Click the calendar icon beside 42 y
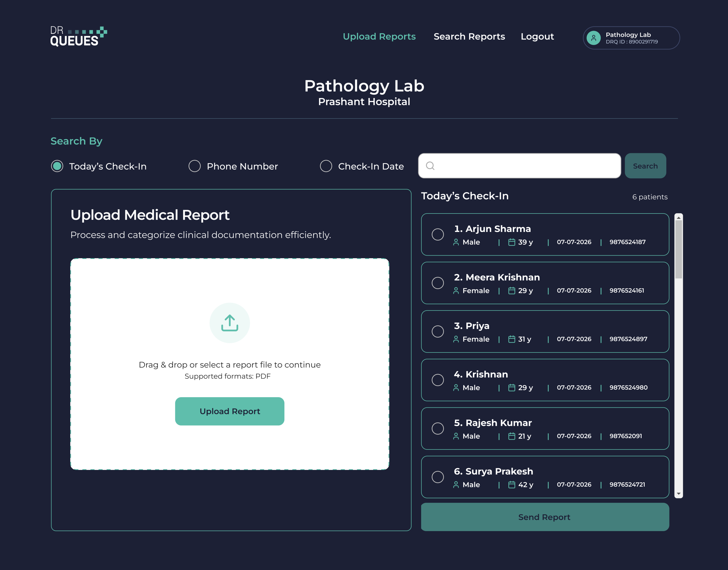Image resolution: width=728 pixels, height=570 pixels. tap(512, 484)
